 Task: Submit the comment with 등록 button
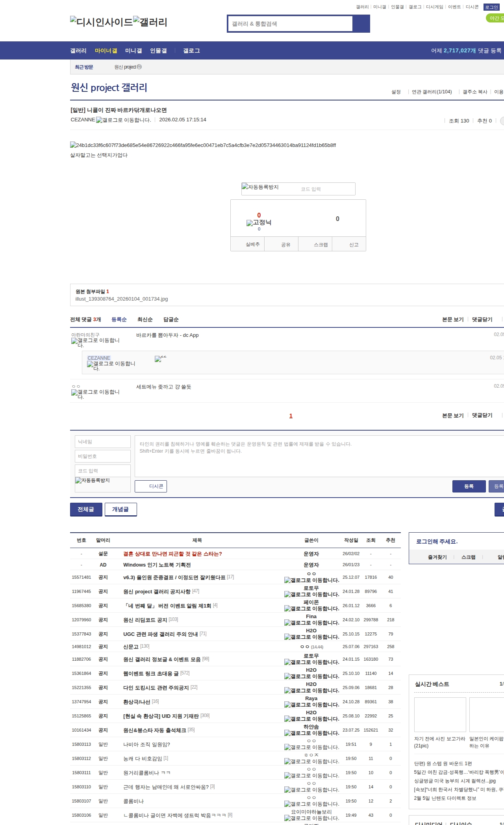coord(469,486)
